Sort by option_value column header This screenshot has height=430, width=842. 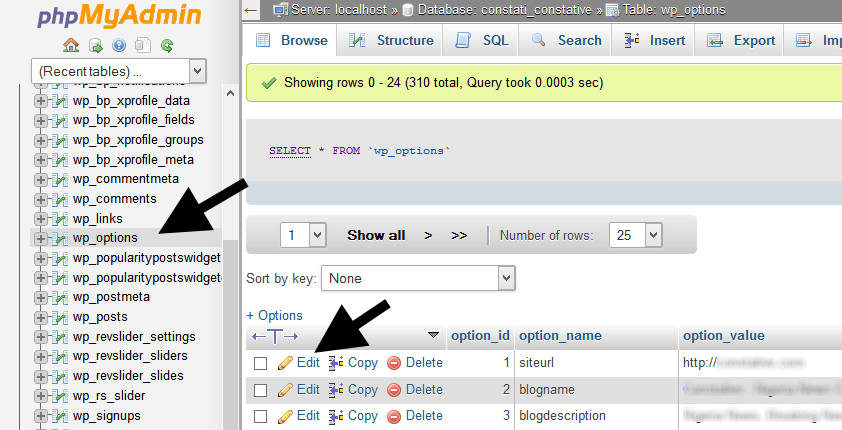click(723, 336)
